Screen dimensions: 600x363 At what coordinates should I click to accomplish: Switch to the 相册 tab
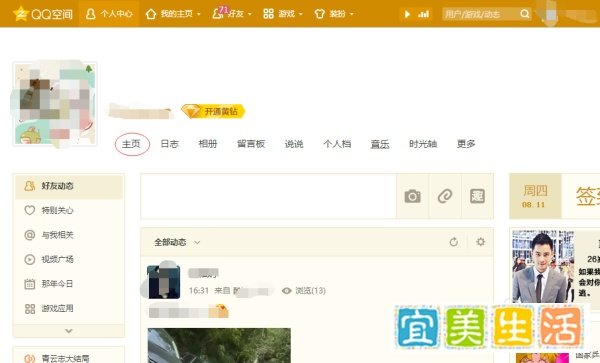[208, 144]
